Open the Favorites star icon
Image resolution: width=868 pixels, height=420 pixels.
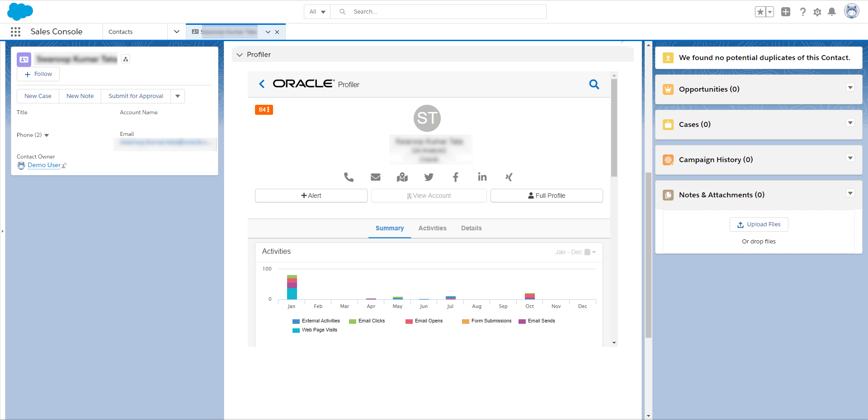760,12
